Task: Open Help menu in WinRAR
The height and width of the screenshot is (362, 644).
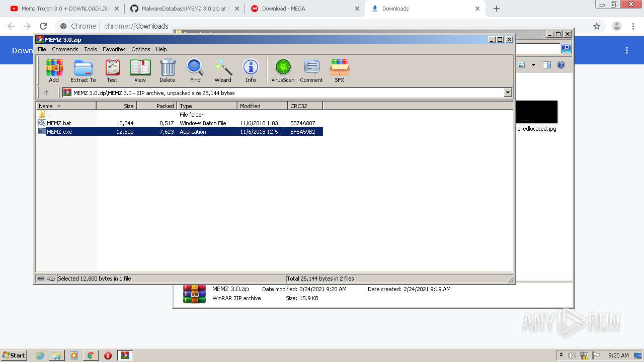Action: [x=161, y=49]
